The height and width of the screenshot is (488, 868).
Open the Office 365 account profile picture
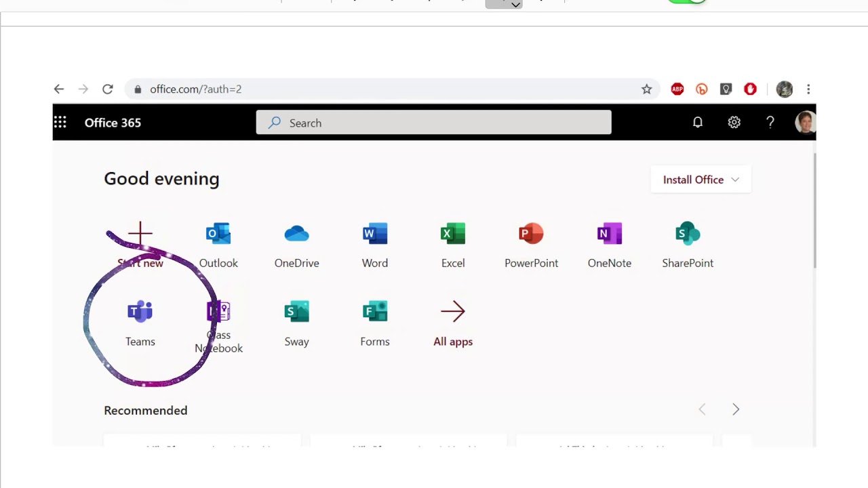click(x=805, y=122)
